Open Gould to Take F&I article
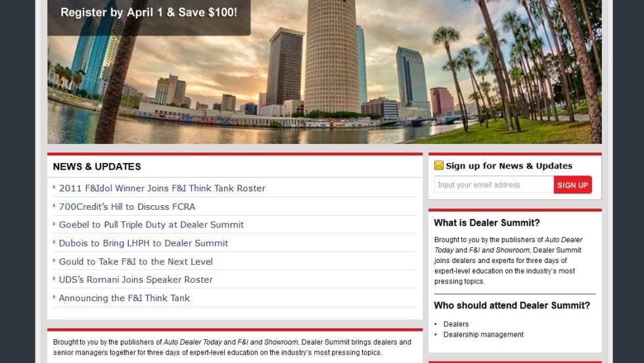This screenshot has height=363, width=644. click(135, 261)
